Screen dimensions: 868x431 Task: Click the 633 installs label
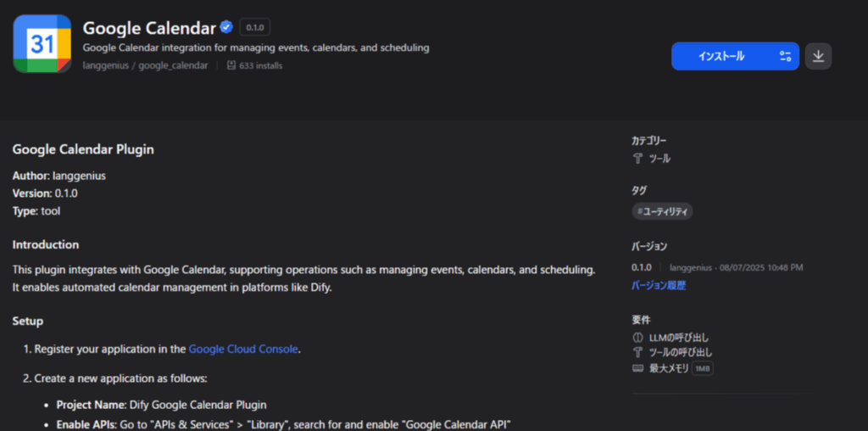[x=261, y=65]
